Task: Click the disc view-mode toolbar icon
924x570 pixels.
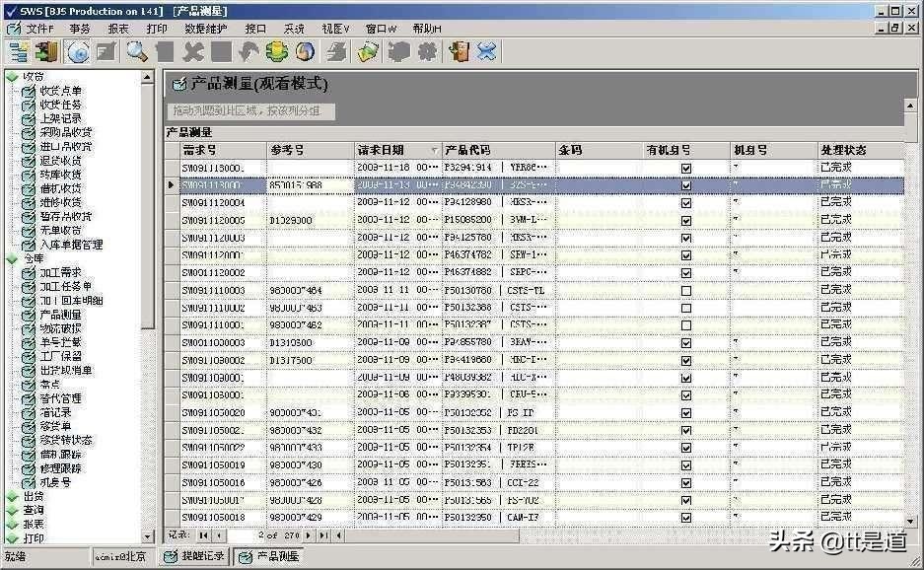Action: pyautogui.click(x=77, y=52)
